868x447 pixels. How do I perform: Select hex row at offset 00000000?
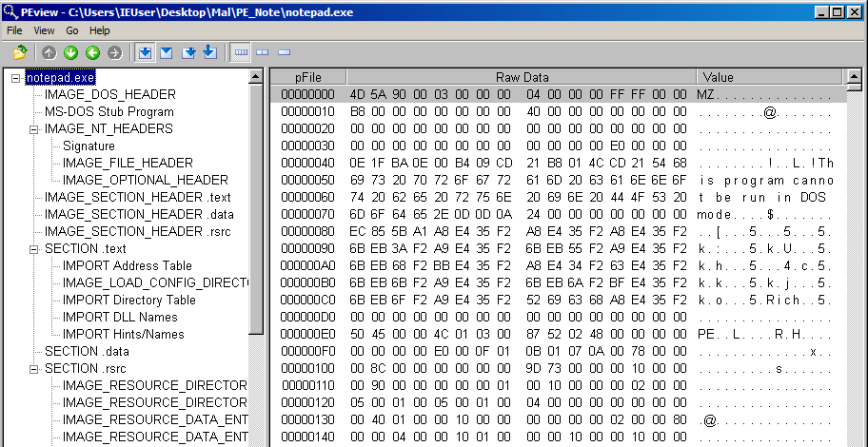[559, 94]
